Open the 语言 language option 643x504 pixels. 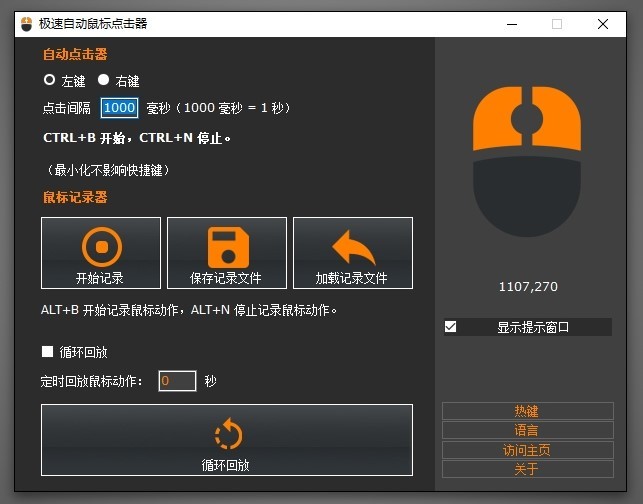coord(527,430)
